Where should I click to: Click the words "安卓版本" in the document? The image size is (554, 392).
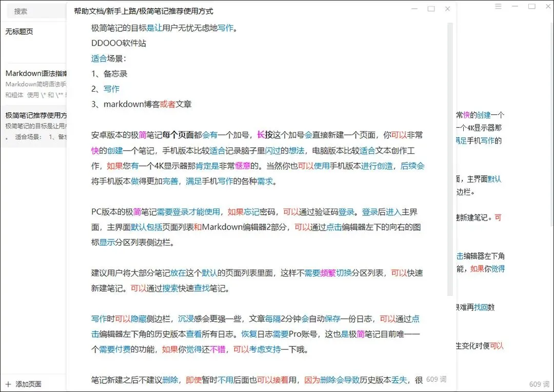tap(107, 135)
